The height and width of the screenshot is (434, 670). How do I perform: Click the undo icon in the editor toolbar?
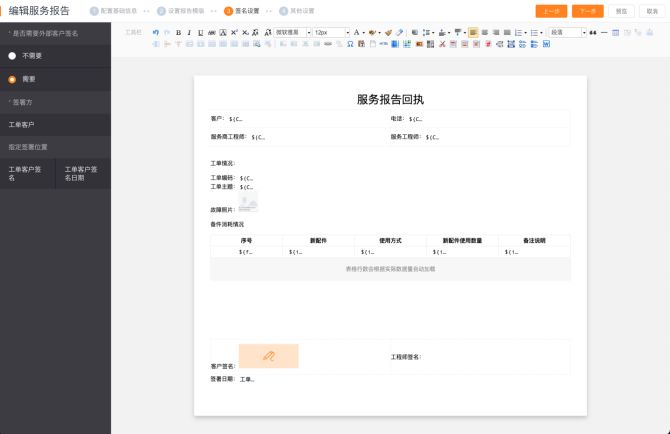[x=155, y=32]
